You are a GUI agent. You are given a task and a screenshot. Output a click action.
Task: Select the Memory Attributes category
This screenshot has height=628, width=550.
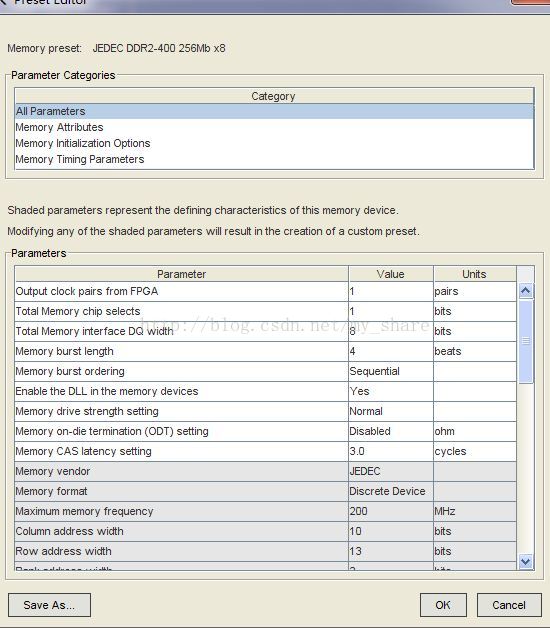[274, 127]
